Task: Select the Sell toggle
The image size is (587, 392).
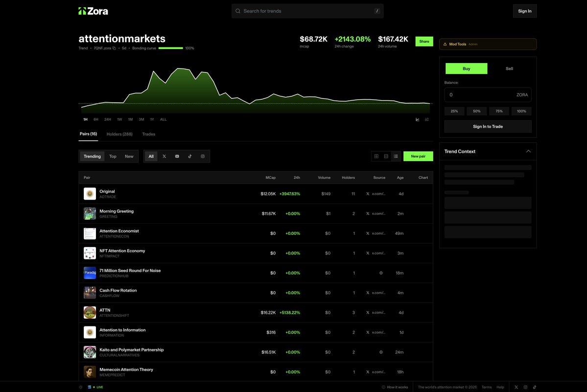Action: pos(510,69)
